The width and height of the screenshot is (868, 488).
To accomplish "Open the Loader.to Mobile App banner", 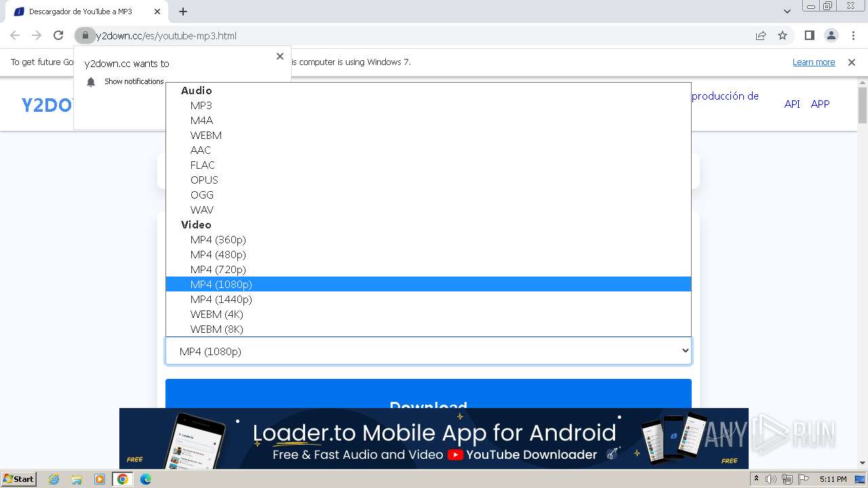I will click(434, 439).
